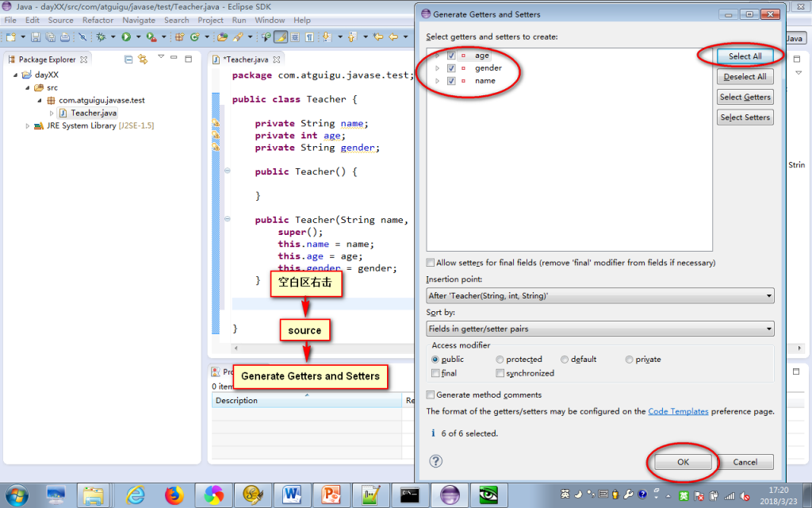Click the Save icon in the Eclipse toolbar
812x508 pixels.
pos(35,37)
